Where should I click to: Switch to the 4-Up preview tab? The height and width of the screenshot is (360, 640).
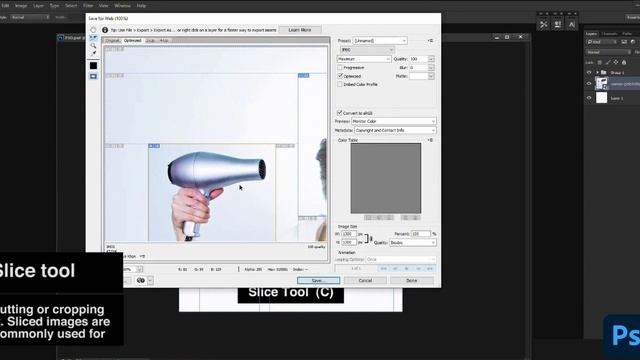[x=164, y=40]
